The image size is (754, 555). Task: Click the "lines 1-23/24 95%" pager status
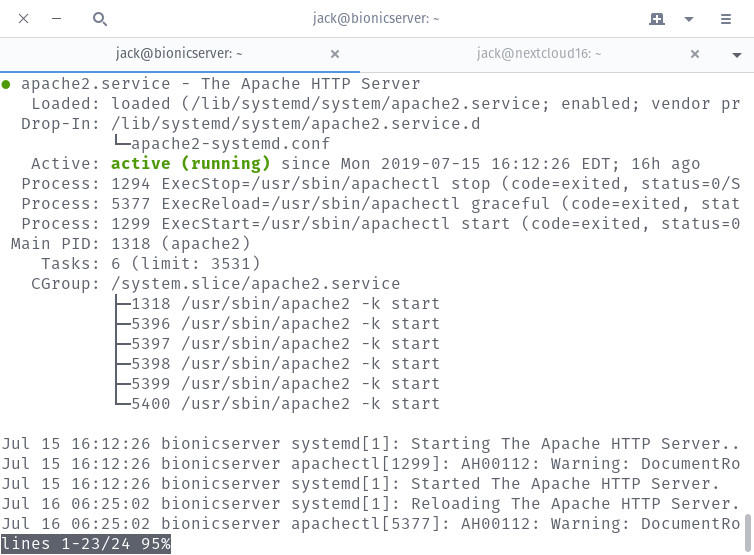coord(86,544)
